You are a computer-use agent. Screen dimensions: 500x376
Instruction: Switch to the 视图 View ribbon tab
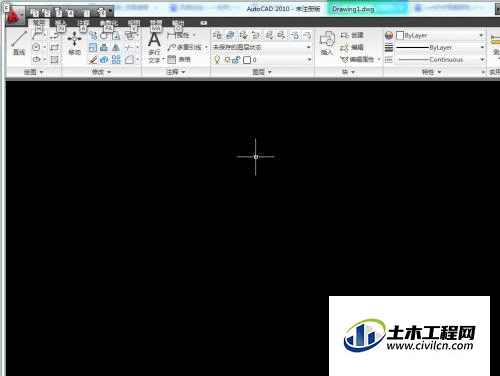(x=134, y=23)
